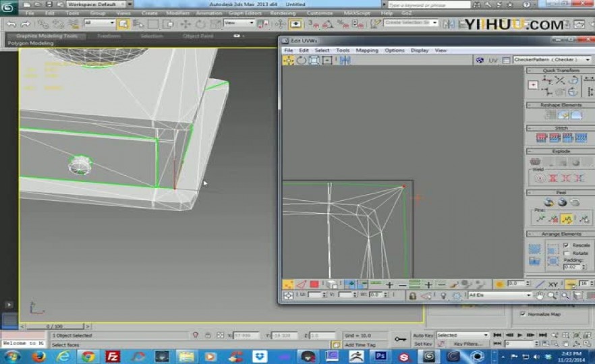Click the first Stitch icon in Stitch rollout
Image resolution: width=595 pixels, height=364 pixels.
pyautogui.click(x=541, y=138)
